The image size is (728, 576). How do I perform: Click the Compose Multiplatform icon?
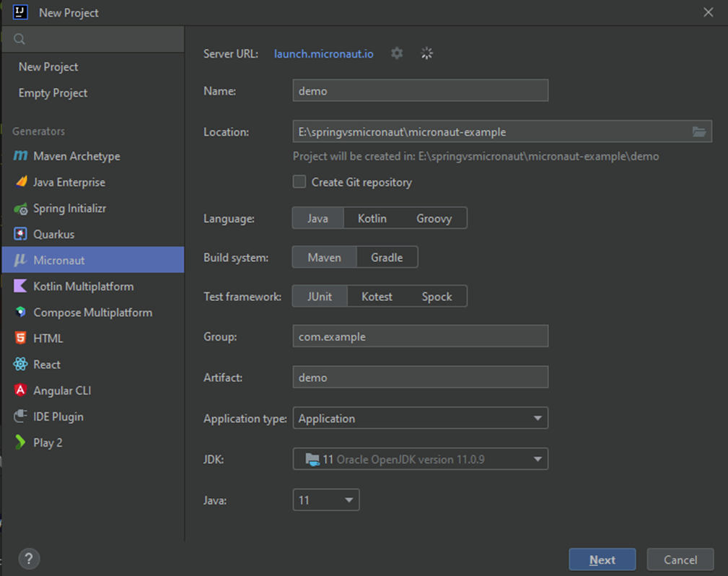pos(20,312)
